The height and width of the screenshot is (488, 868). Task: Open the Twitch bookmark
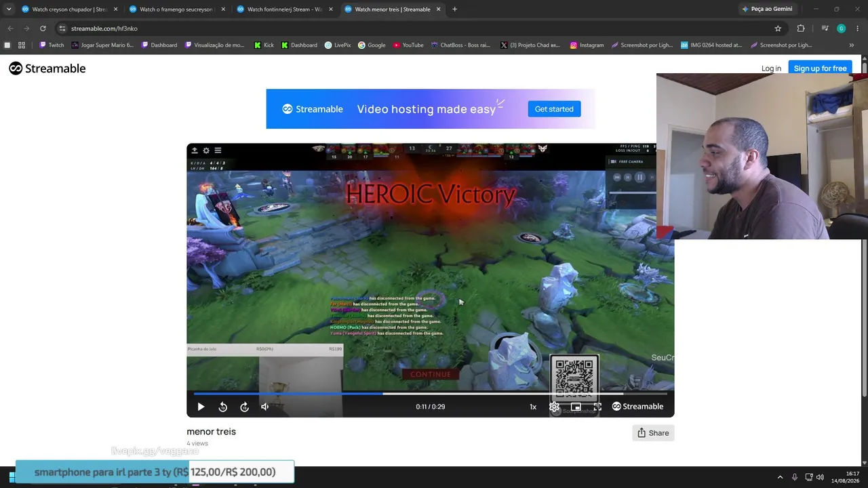point(52,45)
